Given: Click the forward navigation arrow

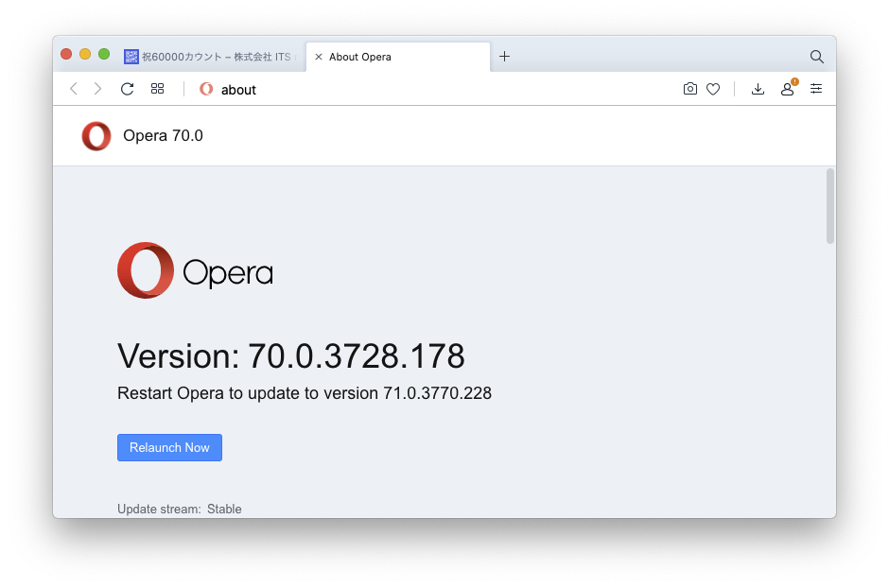Looking at the screenshot, I should pyautogui.click(x=97, y=89).
